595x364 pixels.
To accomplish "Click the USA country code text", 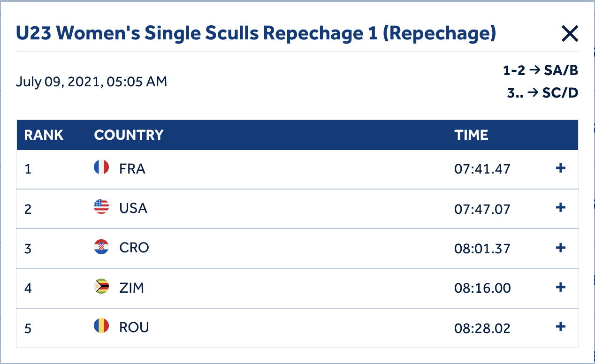I will coord(133,208).
